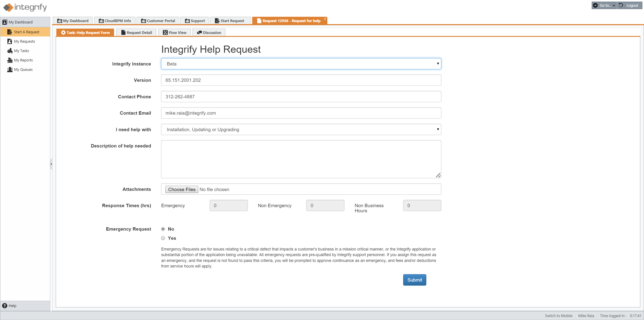
Task: Click the My Tasks sidebar icon
Action: [x=10, y=51]
